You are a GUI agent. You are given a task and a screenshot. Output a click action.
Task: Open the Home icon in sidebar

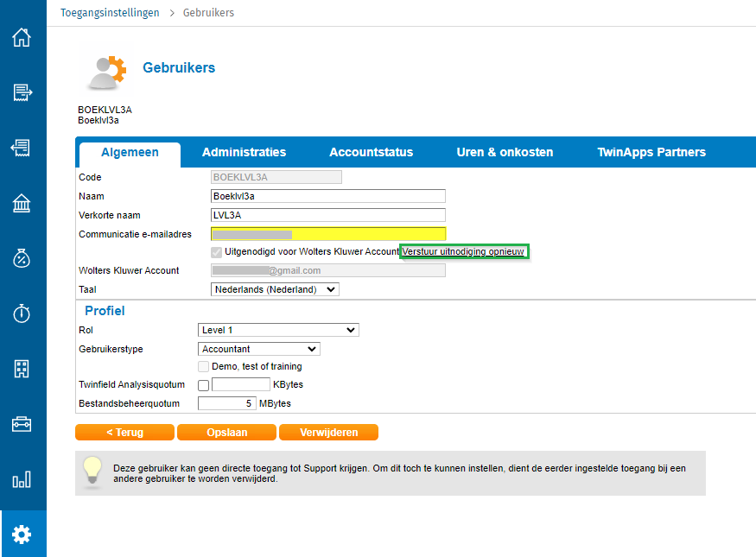(x=22, y=38)
